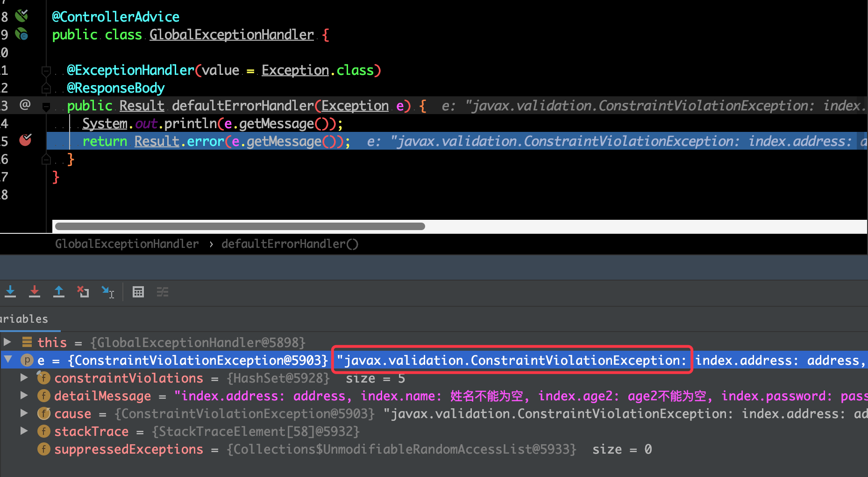The height and width of the screenshot is (477, 868).
Task: Click the horizontal editor scrollbar thumb
Action: click(x=240, y=226)
